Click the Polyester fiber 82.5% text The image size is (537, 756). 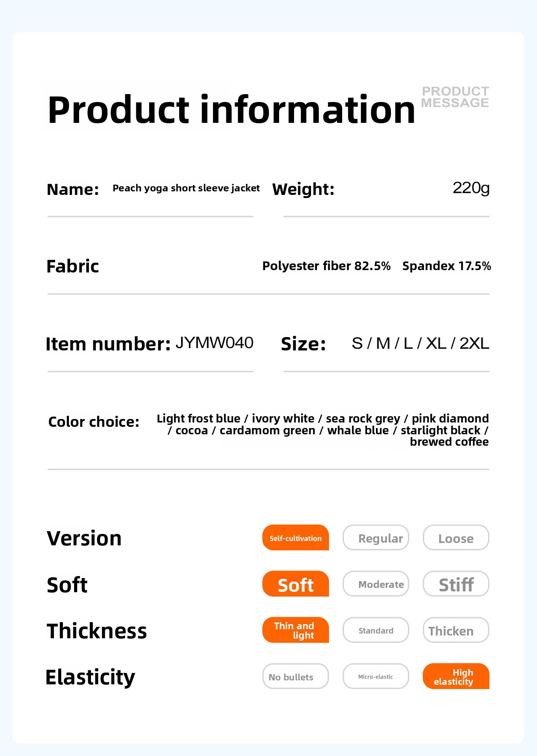coord(326,266)
